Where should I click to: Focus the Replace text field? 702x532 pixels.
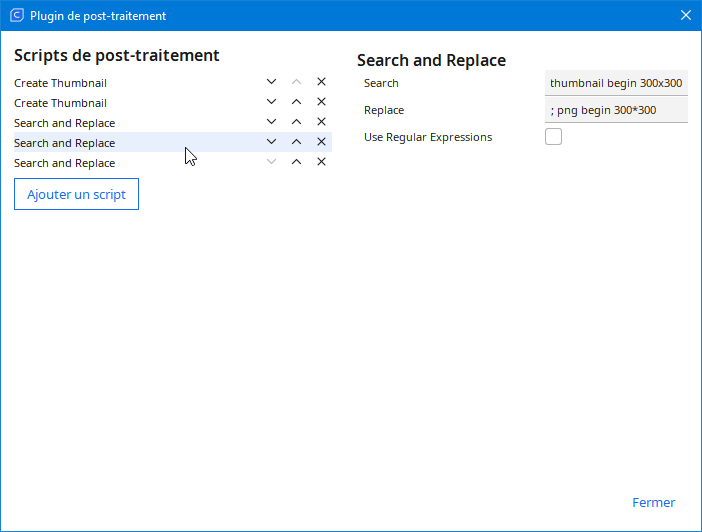pyautogui.click(x=616, y=110)
